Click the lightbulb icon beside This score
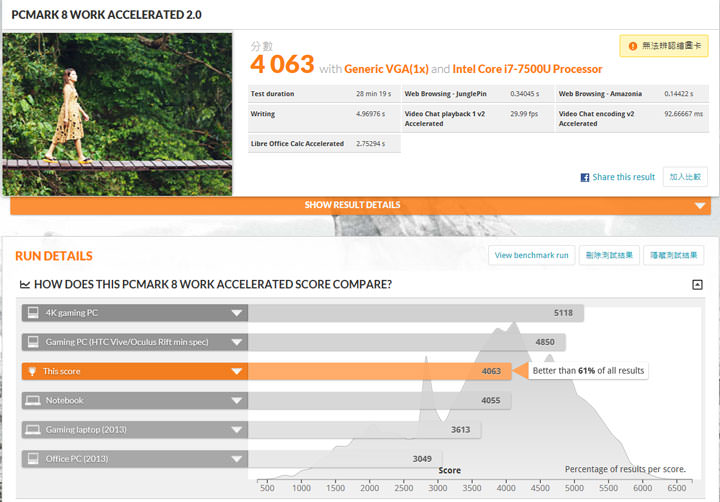Screen dimensions: 720x502 coord(33,371)
